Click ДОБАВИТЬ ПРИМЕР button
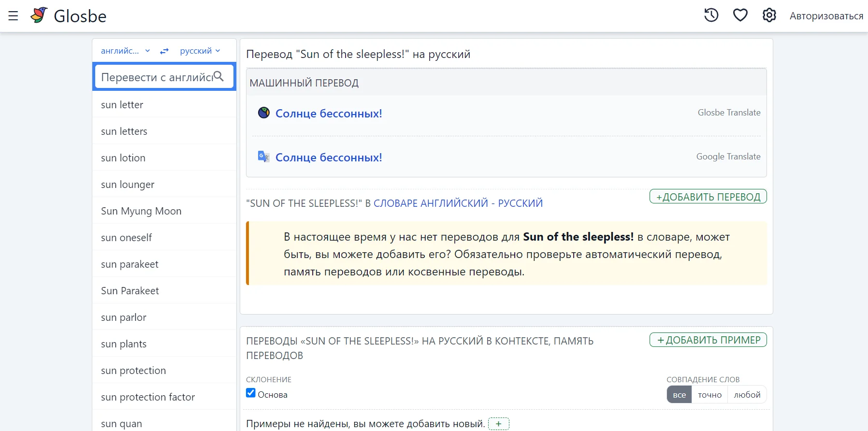The height and width of the screenshot is (431, 868). (708, 340)
